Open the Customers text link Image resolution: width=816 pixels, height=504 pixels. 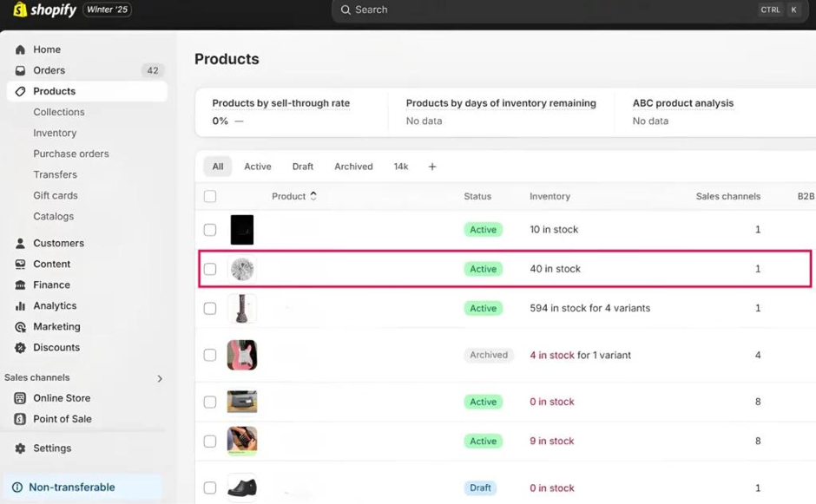59,243
